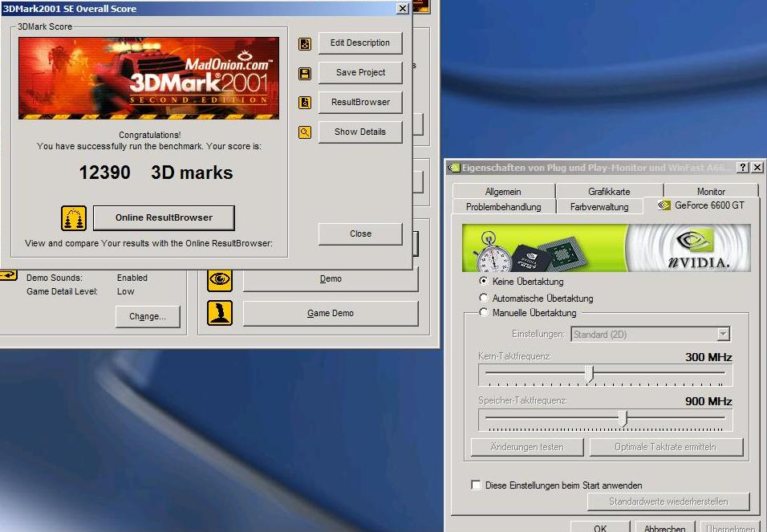
Task: Click the Show Details button
Action: click(360, 132)
